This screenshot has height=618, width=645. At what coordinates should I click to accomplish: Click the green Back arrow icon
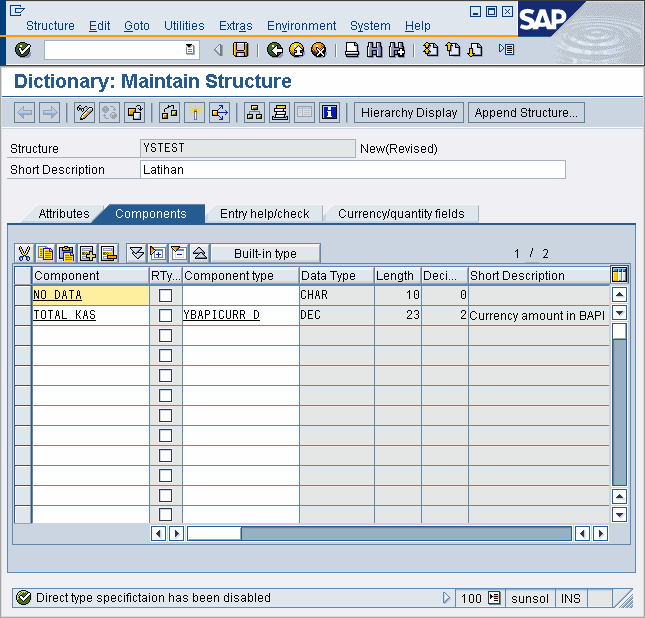point(275,50)
